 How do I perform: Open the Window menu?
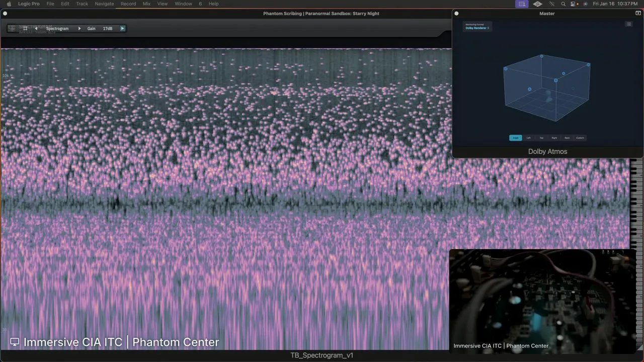(183, 4)
